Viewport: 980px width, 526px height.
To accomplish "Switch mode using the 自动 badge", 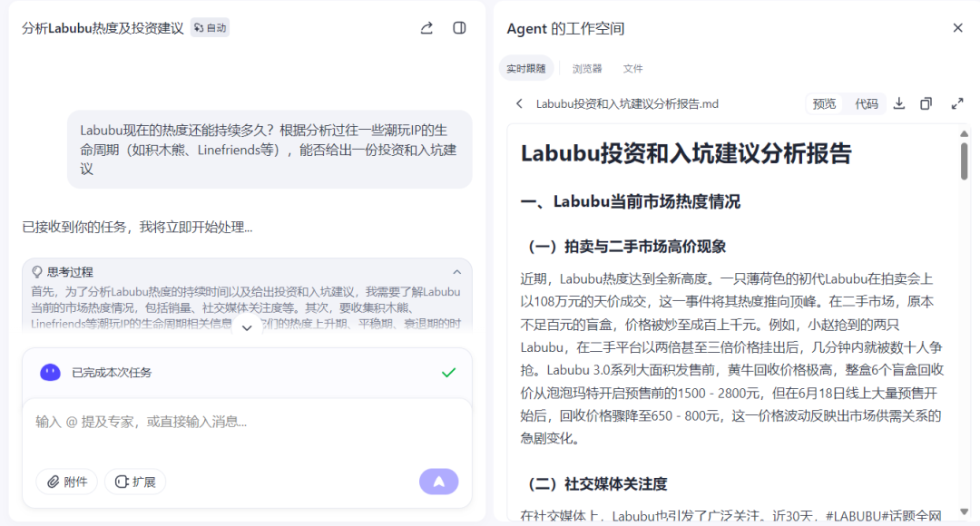I will click(x=210, y=28).
